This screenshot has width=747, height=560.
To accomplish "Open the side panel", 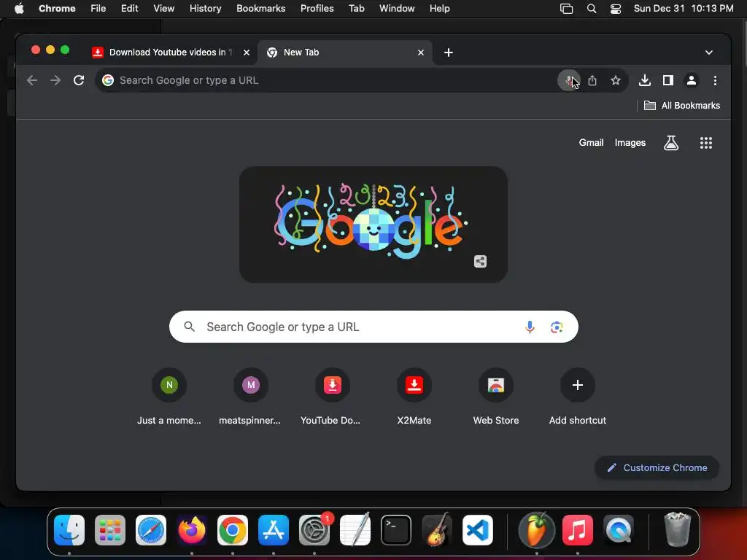I will tap(668, 80).
